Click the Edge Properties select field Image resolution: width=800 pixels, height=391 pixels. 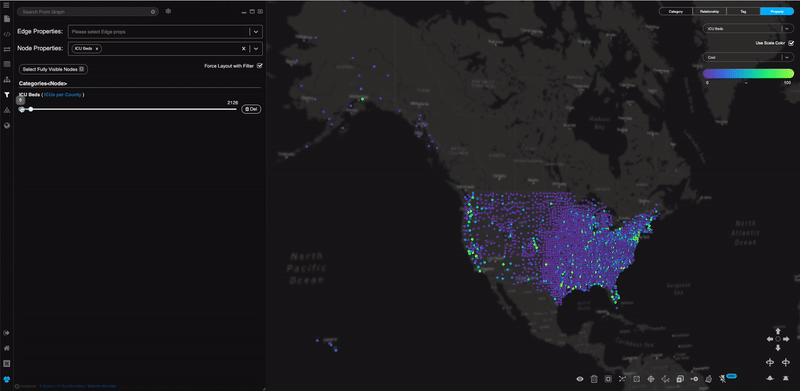[x=165, y=32]
